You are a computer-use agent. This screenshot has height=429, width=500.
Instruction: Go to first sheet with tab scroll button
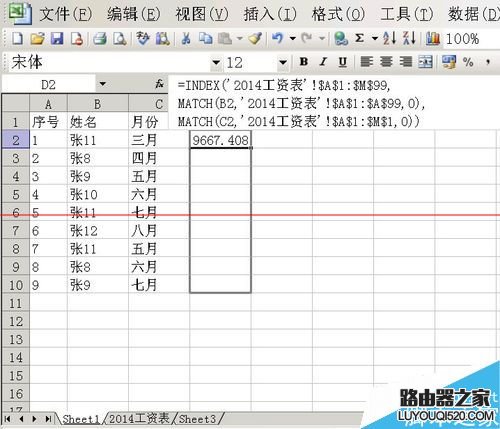(x=8, y=419)
